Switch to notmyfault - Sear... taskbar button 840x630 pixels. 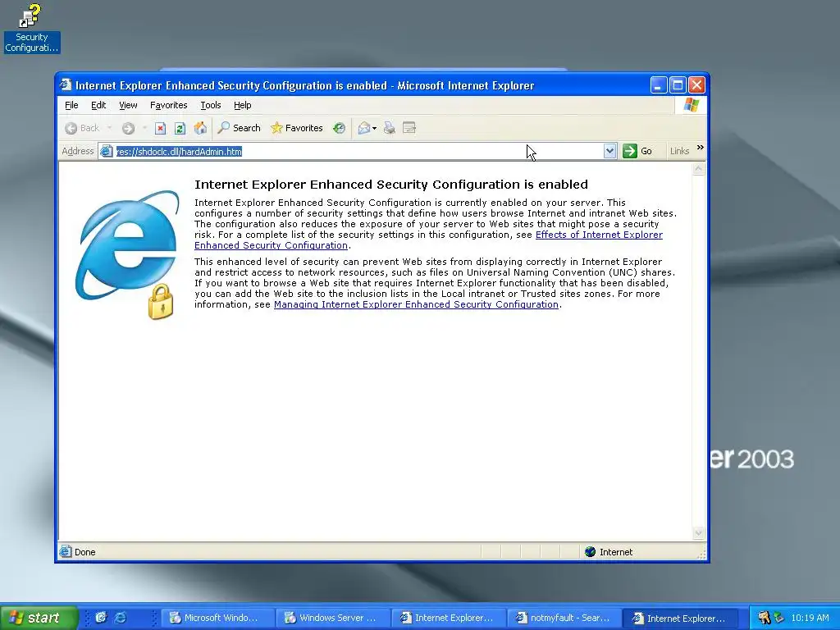coord(564,618)
